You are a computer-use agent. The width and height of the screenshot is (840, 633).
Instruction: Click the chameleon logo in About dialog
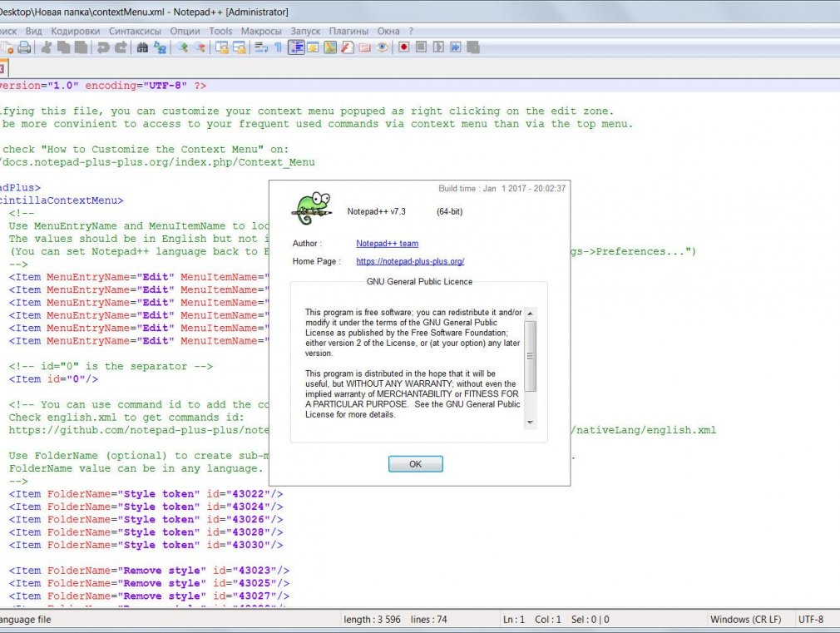click(x=314, y=209)
